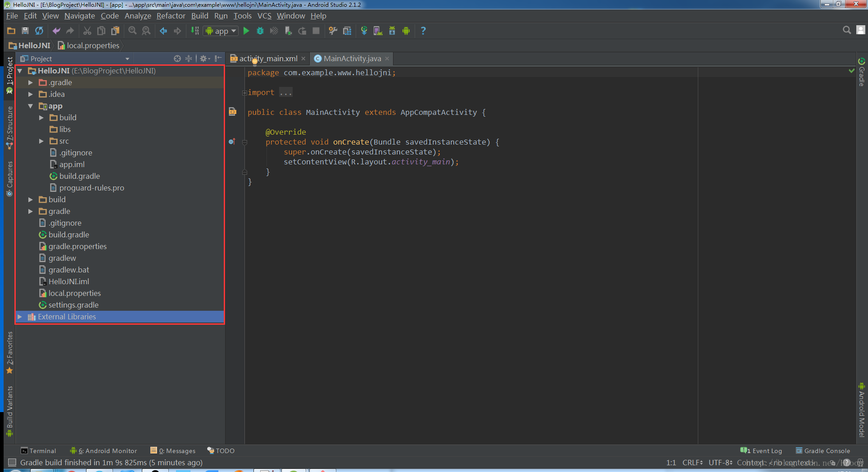Open SDK Manager from the toolbar
Screen dimensions: 868x472
click(x=392, y=31)
